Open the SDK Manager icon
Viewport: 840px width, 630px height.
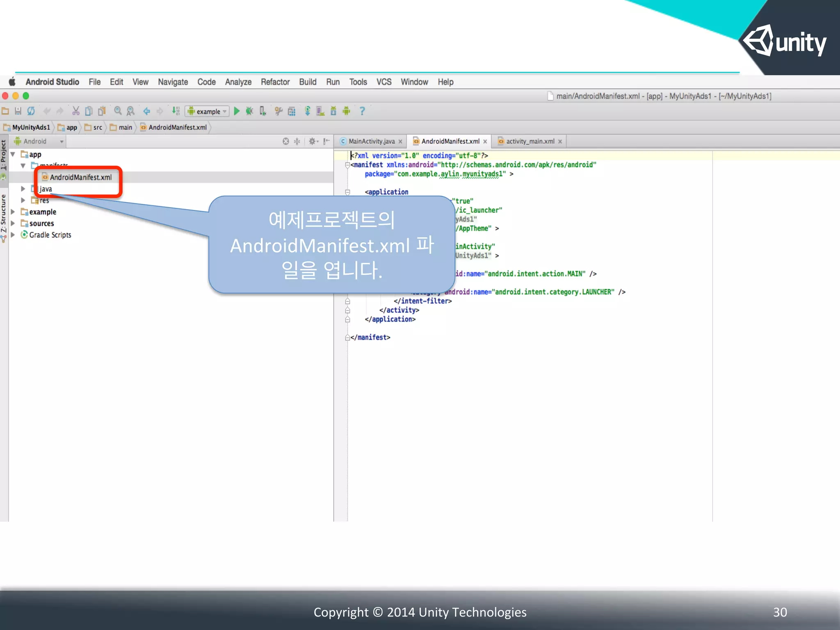point(333,111)
